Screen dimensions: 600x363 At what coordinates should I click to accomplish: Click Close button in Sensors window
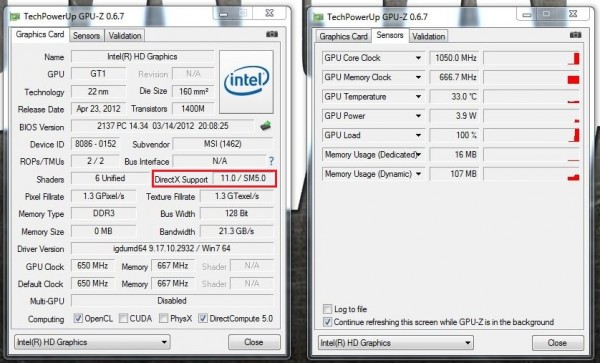(x=558, y=343)
